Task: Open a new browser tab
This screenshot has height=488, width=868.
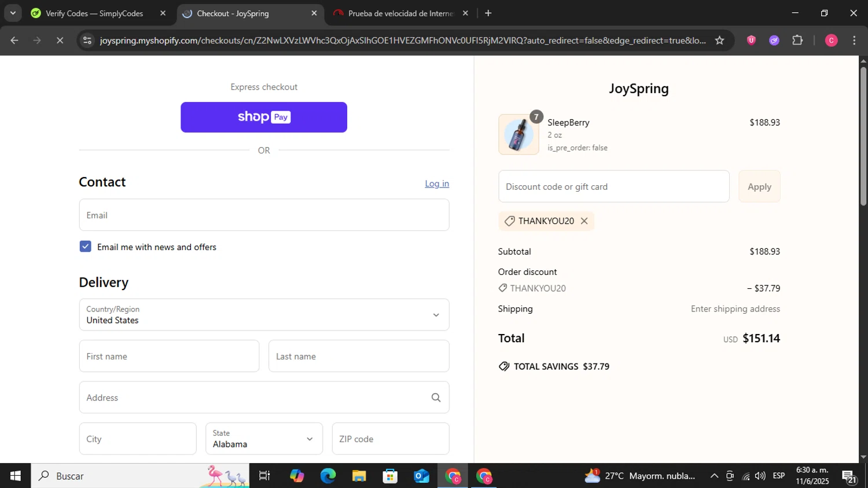Action: pos(488,13)
